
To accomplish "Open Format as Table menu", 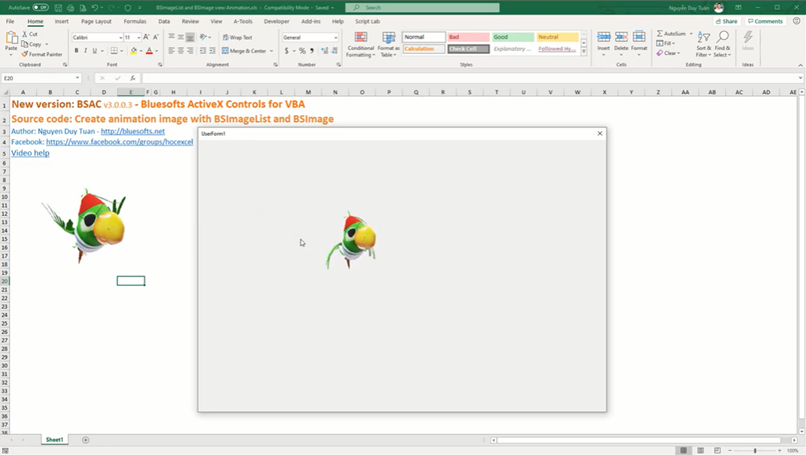I will tap(389, 44).
